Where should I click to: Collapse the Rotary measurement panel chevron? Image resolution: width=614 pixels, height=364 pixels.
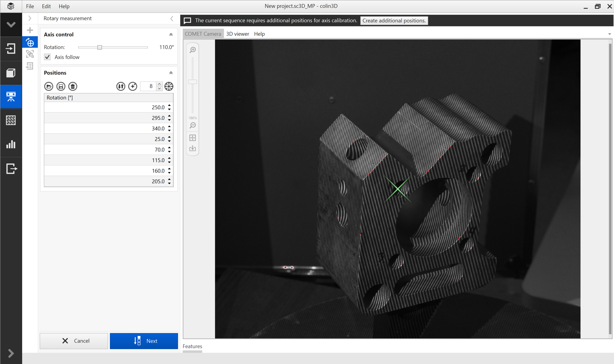pyautogui.click(x=172, y=19)
